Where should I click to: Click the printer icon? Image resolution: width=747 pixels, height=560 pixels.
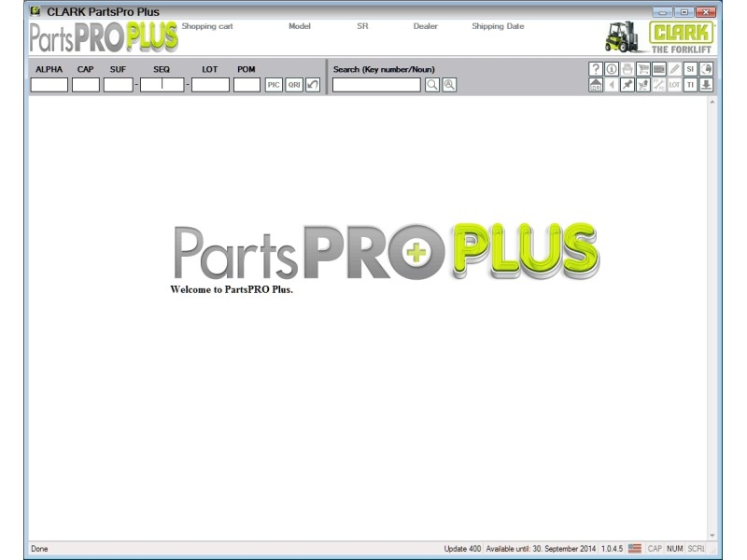[x=627, y=69]
